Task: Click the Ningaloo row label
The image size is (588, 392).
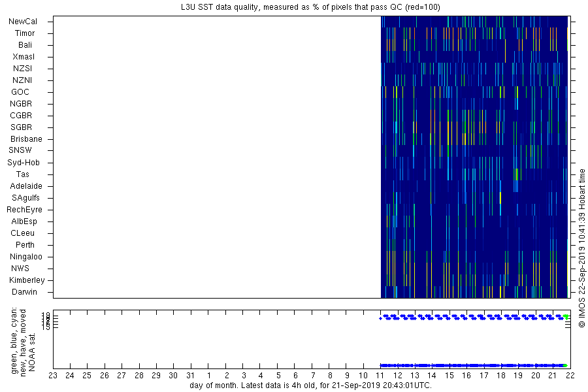Action: click(x=26, y=257)
